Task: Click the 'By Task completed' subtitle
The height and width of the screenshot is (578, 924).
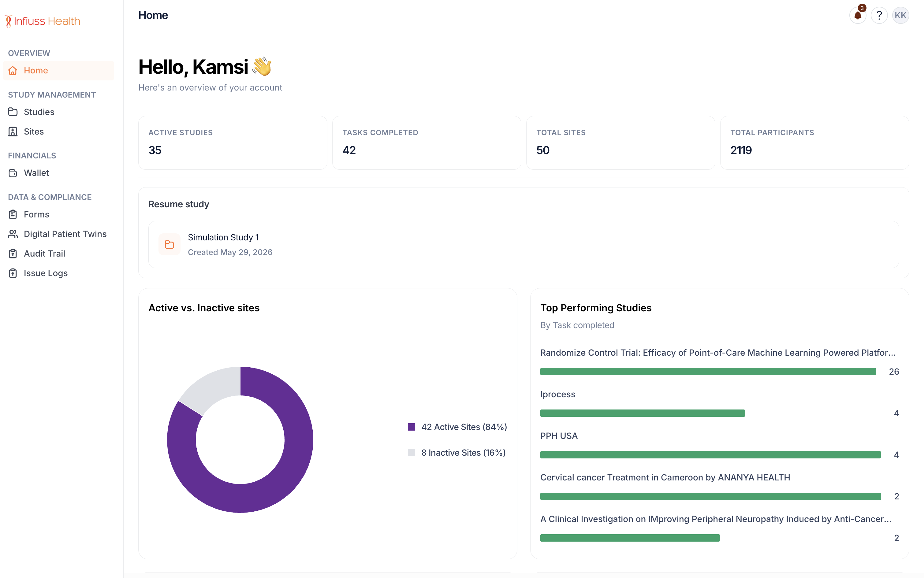Action: click(x=577, y=325)
